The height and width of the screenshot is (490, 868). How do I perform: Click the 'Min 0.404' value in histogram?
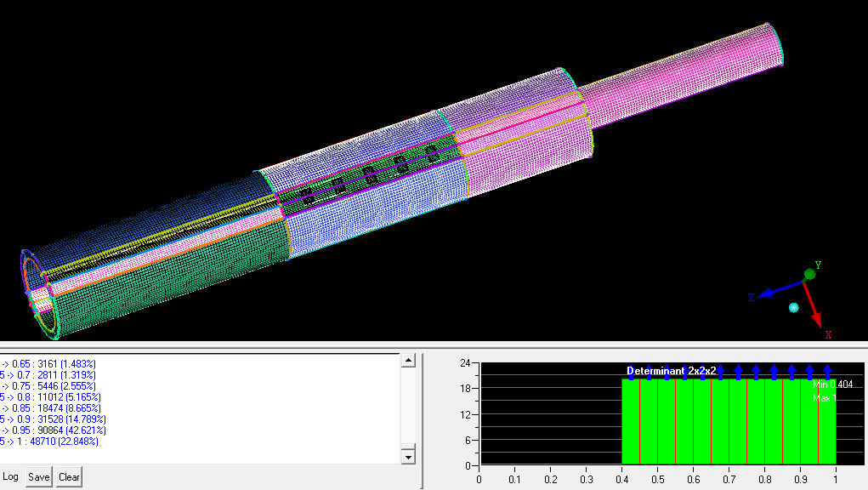(x=832, y=385)
